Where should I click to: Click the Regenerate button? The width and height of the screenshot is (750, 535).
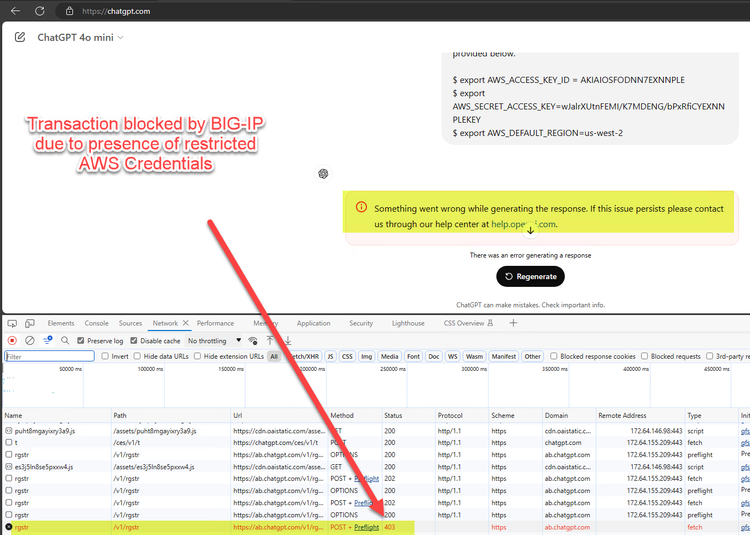point(530,276)
